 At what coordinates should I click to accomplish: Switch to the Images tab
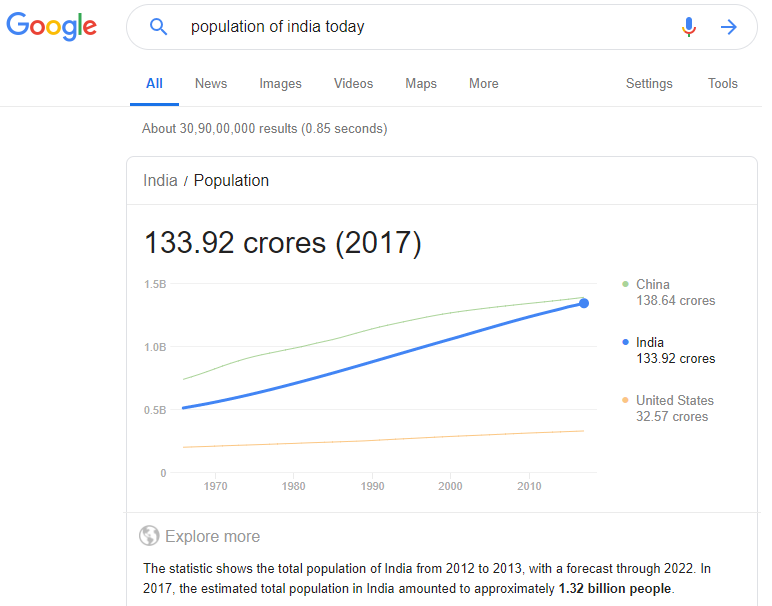(x=280, y=84)
